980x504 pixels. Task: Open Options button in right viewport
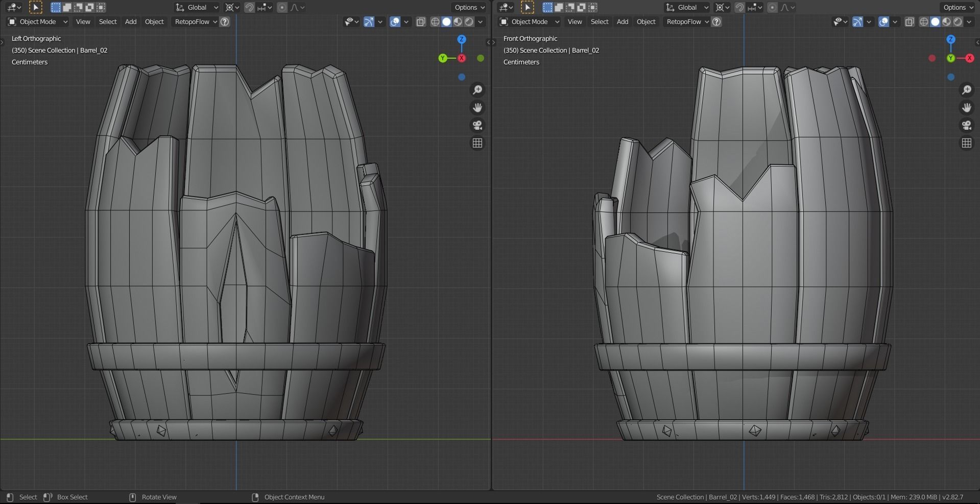tap(958, 7)
